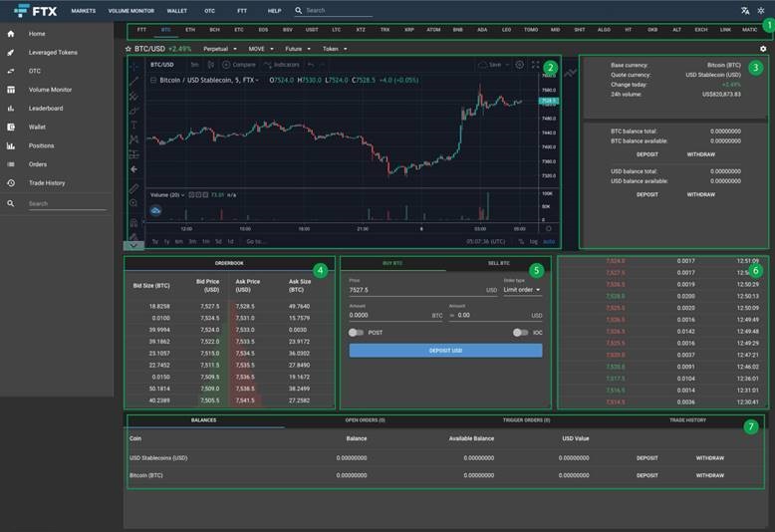Click the OTC swap icon in sidebar
The height and width of the screenshot is (532, 775).
click(x=11, y=71)
